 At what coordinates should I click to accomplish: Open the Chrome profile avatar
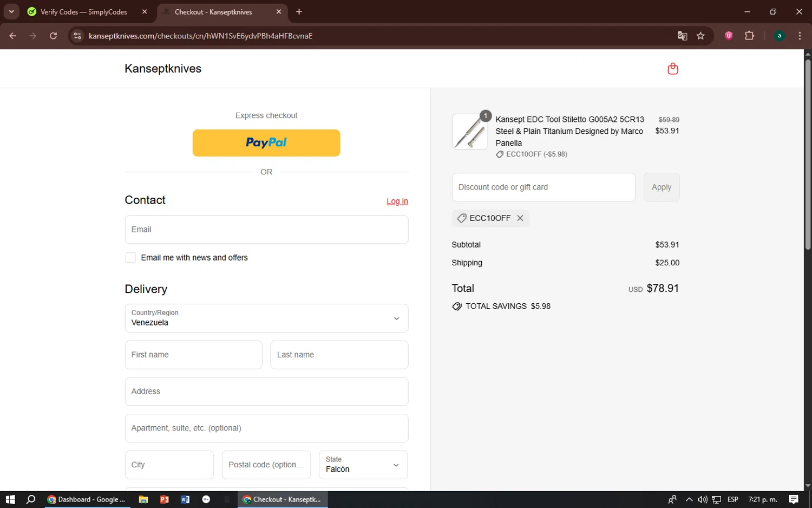click(x=779, y=36)
